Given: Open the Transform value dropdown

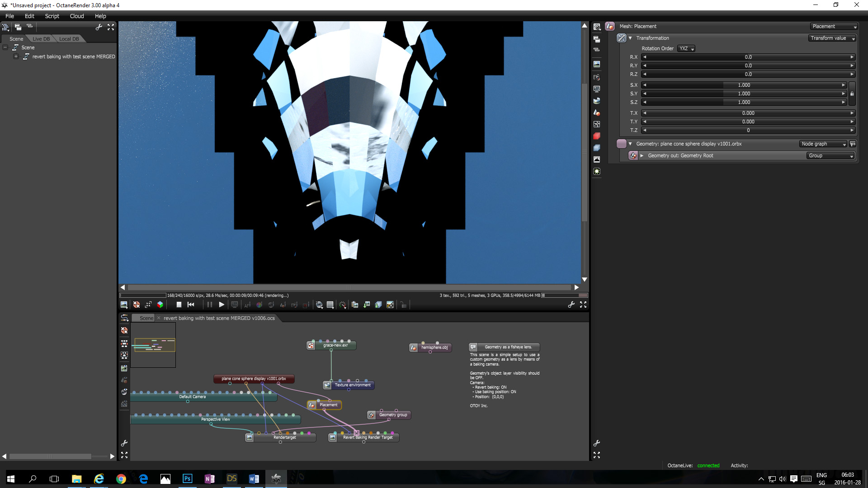Looking at the screenshot, I should coord(832,38).
